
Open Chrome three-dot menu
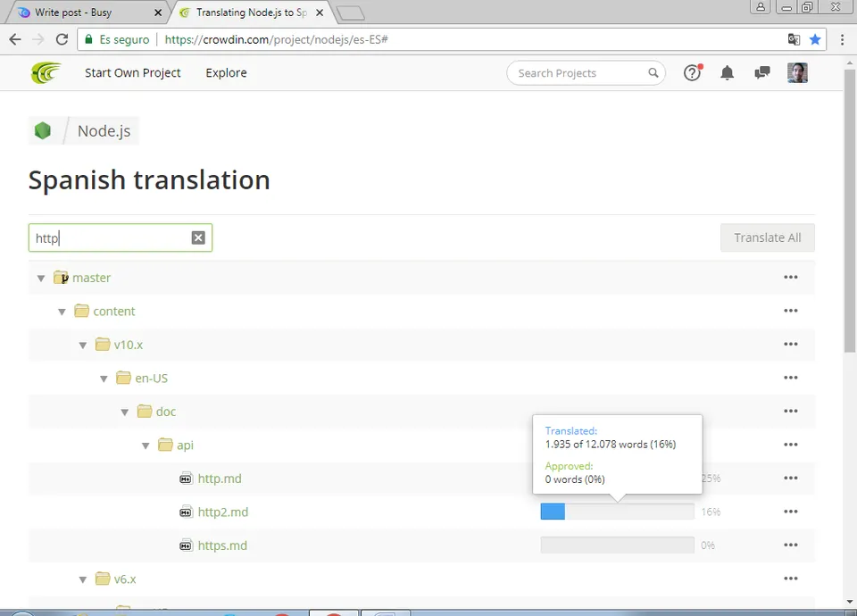click(x=842, y=39)
